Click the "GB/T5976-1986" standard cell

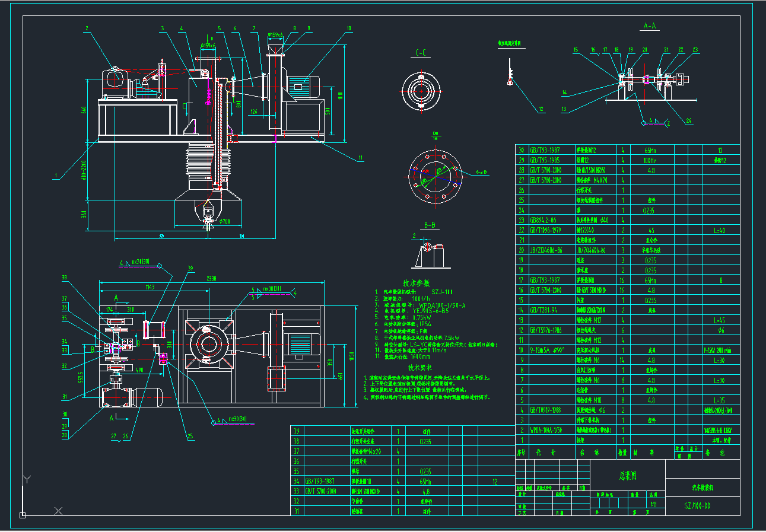coord(547,330)
